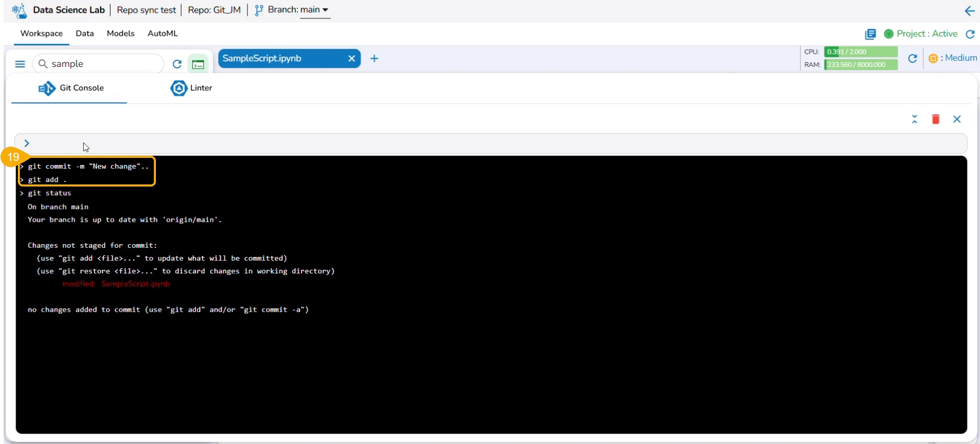Open the Data tab
The width and height of the screenshot is (980, 444).
coord(85,33)
